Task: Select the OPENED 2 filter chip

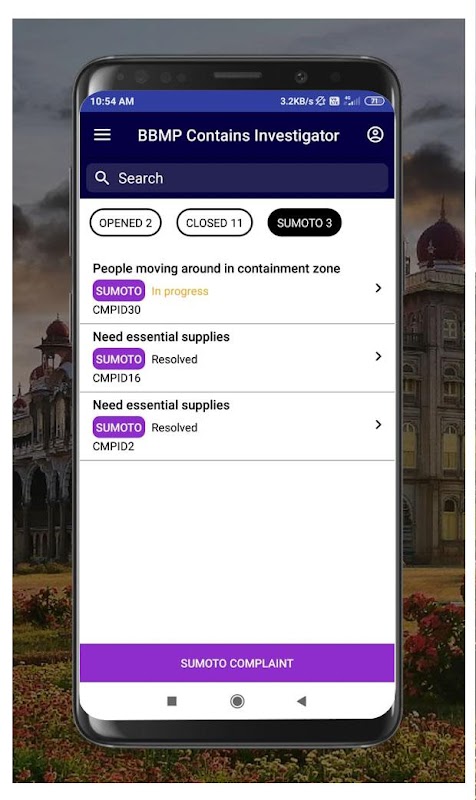Action: pos(126,223)
